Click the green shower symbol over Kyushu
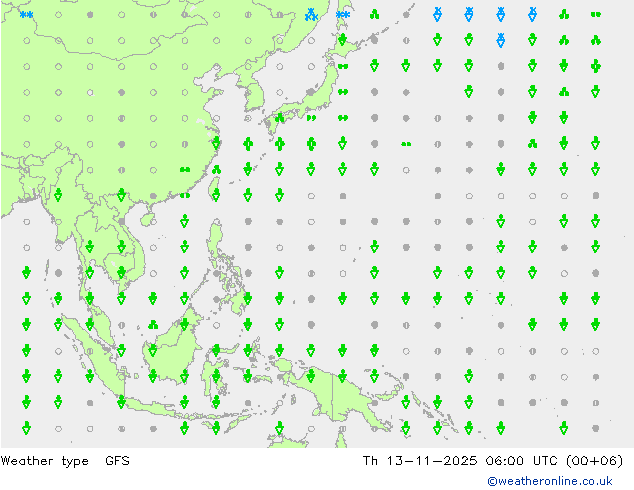This screenshot has height=490, width=634. point(279,118)
